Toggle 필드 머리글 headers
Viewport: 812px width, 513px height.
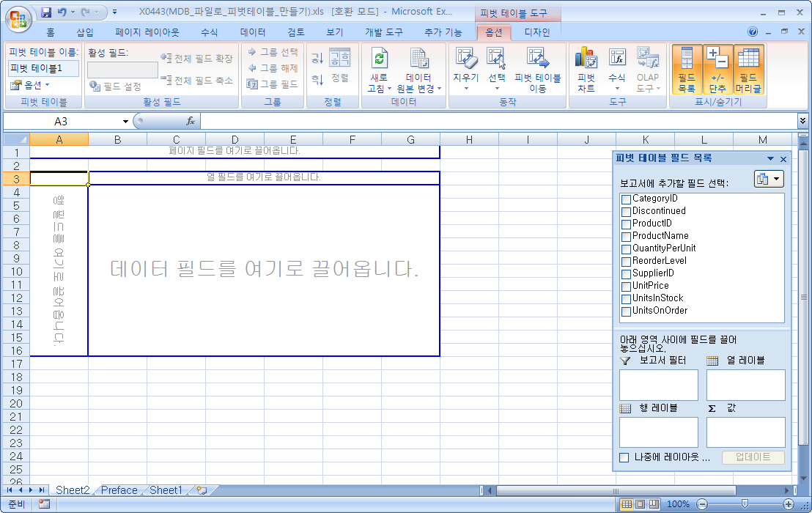748,70
